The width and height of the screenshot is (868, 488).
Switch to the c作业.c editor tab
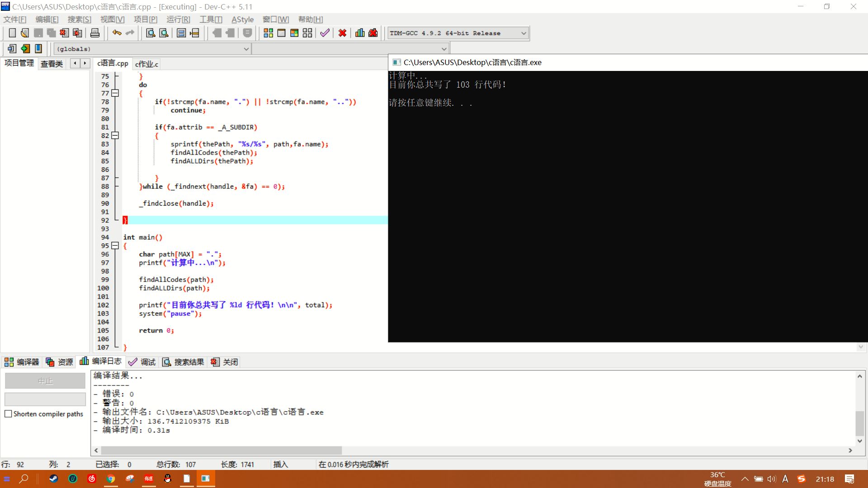147,64
